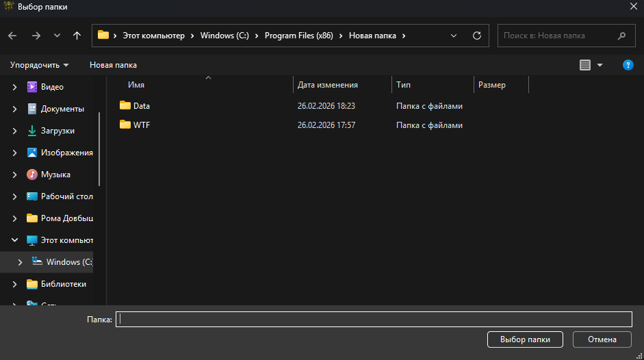Show address bar history dropdown
Viewport: 644px width, 360px height.
(454, 36)
